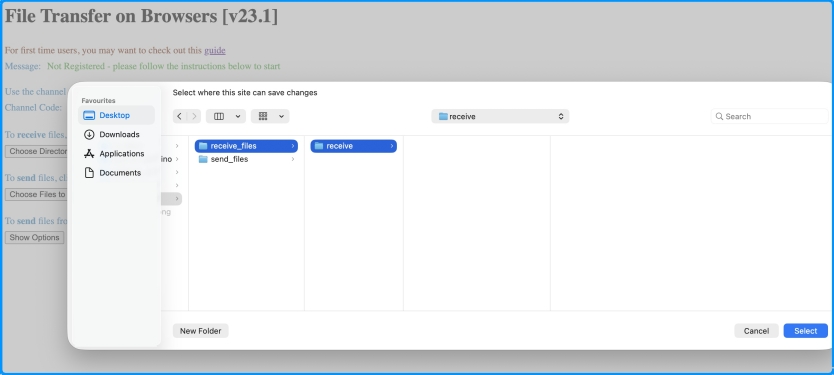Click the Search field in the dialog

click(771, 116)
